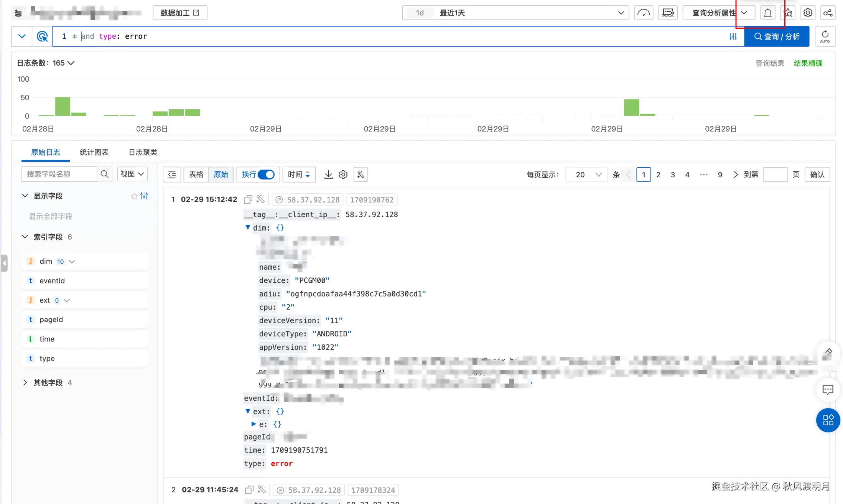The height and width of the screenshot is (504, 843).
Task: Click the search magnifier beside field name box
Action: point(104,174)
